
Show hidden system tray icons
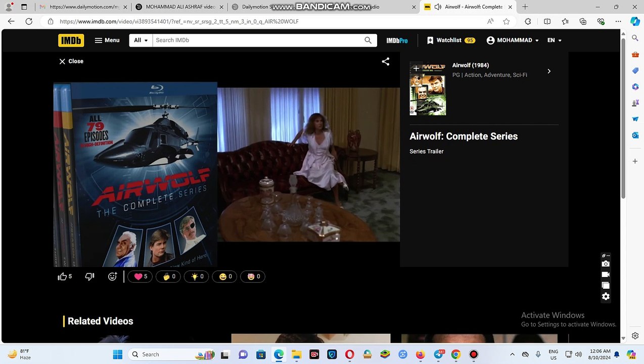point(512,354)
